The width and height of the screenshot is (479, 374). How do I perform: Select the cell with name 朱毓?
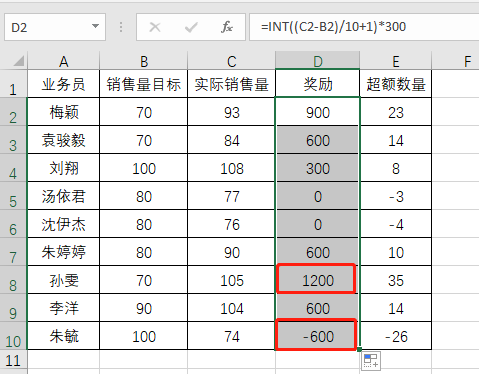(63, 336)
